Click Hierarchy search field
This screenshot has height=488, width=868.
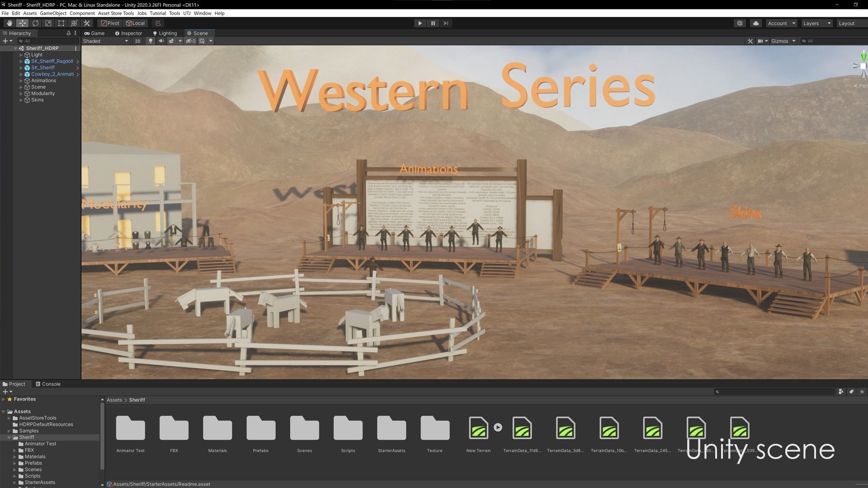pyautogui.click(x=48, y=41)
